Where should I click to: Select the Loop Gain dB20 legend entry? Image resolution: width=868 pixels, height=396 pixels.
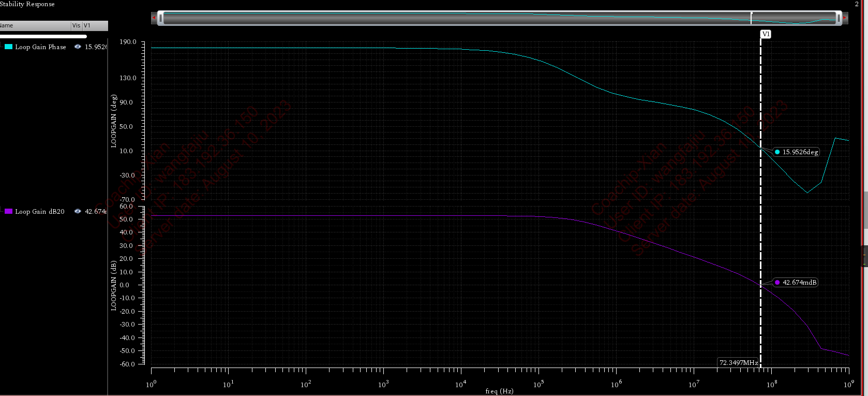(40, 212)
